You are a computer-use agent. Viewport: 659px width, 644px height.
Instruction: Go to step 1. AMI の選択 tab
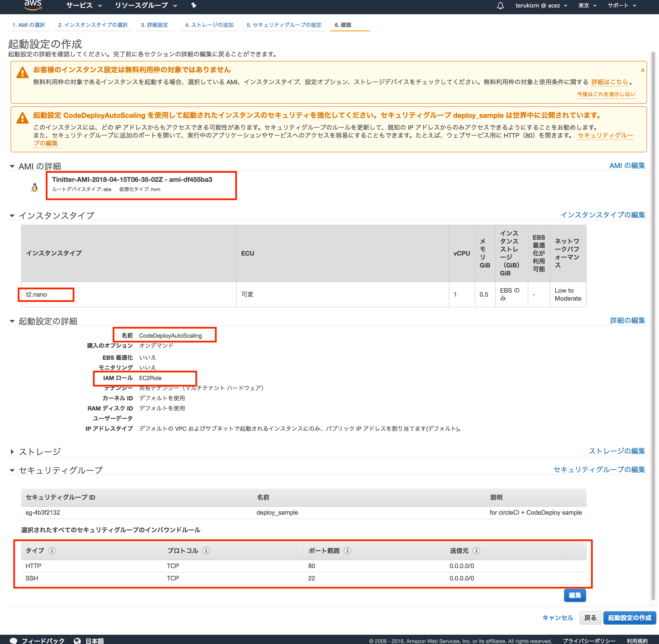(x=29, y=25)
